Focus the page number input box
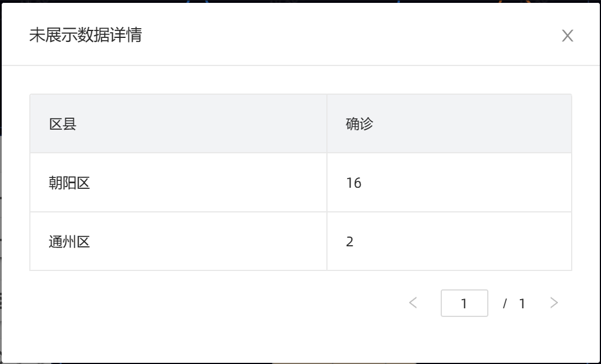Viewport: 601px width, 364px height. [464, 303]
